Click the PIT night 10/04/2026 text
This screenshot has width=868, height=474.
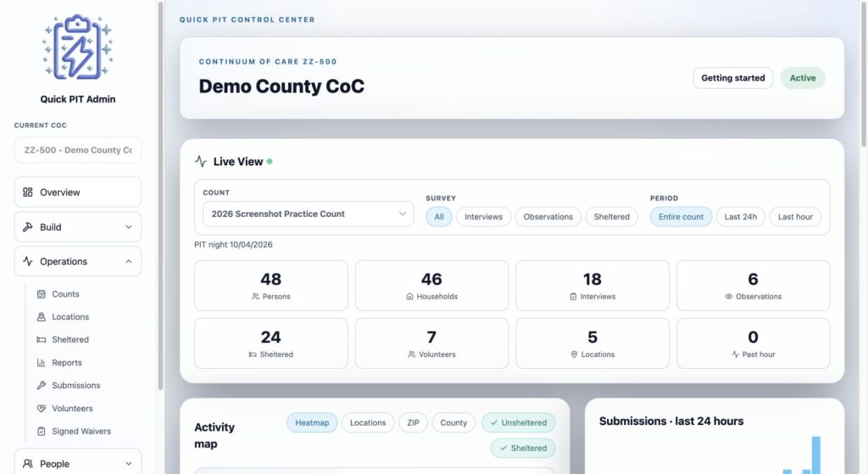(x=233, y=245)
